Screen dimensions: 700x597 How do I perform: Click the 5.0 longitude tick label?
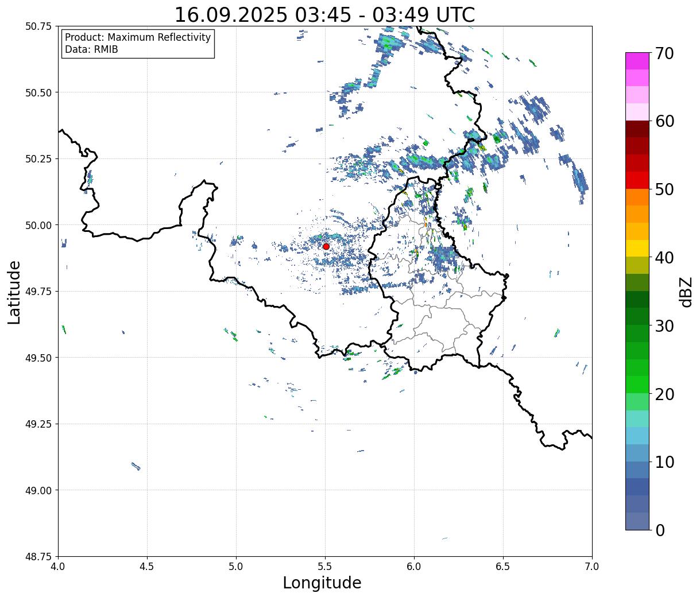click(x=236, y=567)
